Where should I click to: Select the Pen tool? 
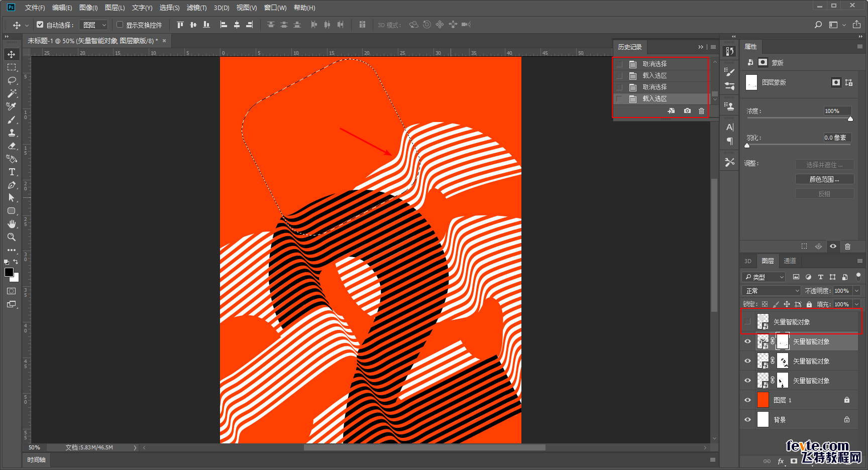click(12, 185)
